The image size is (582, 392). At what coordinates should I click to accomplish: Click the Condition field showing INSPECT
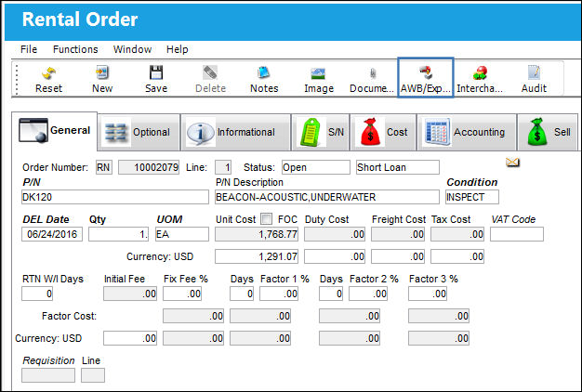pyautogui.click(x=471, y=197)
